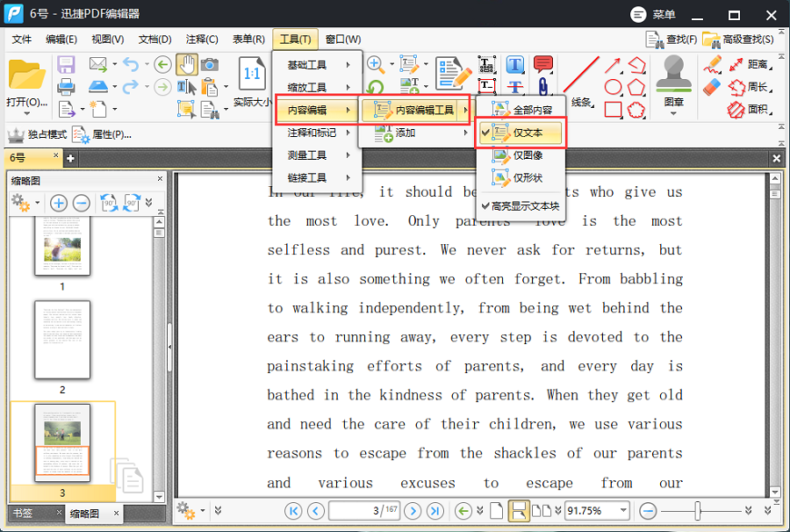This screenshot has height=532, width=790.
Task: Click the 面积 area measure tool
Action: tap(750, 109)
